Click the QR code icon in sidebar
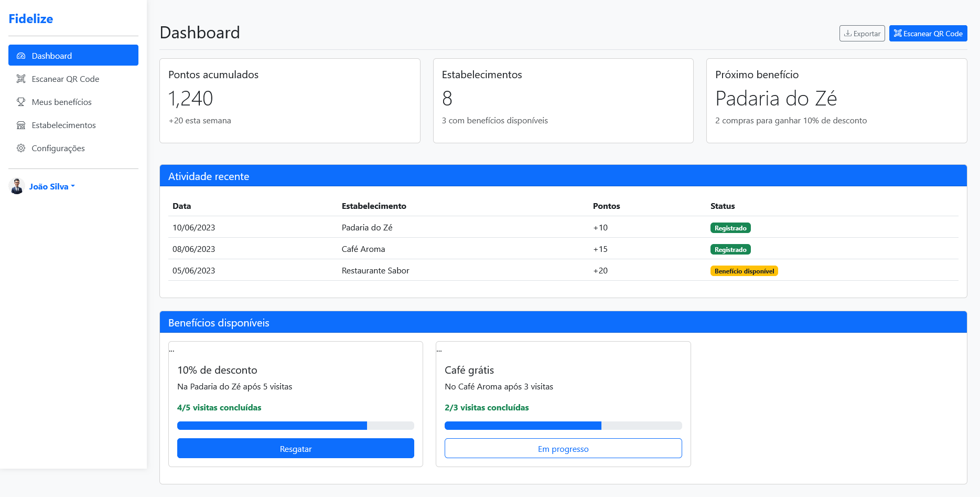 pos(21,79)
